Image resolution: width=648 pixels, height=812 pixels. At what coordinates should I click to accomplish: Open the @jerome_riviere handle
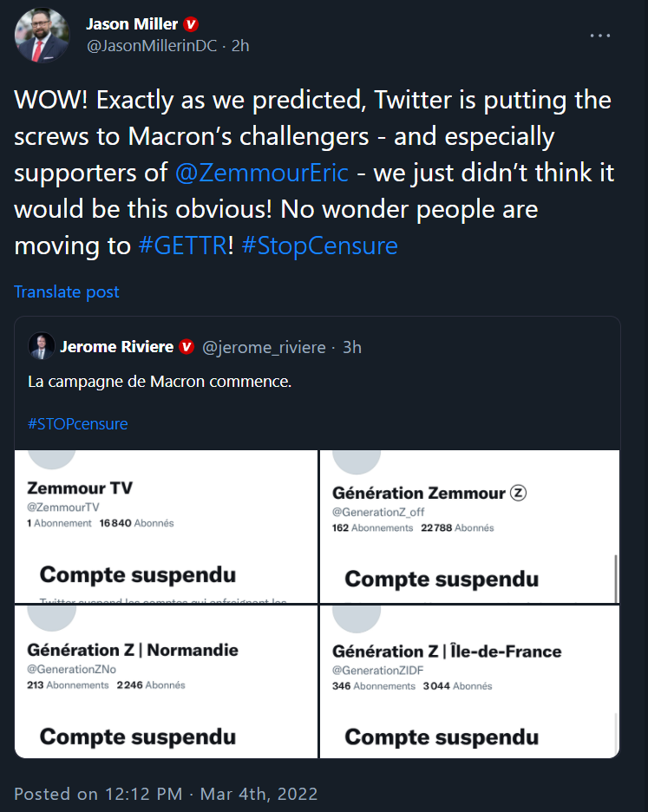tap(264, 347)
